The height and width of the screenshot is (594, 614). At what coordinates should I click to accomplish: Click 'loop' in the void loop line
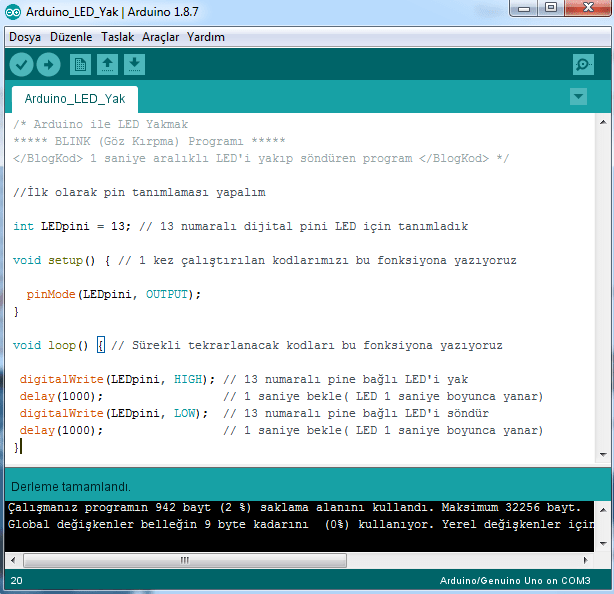pos(62,345)
